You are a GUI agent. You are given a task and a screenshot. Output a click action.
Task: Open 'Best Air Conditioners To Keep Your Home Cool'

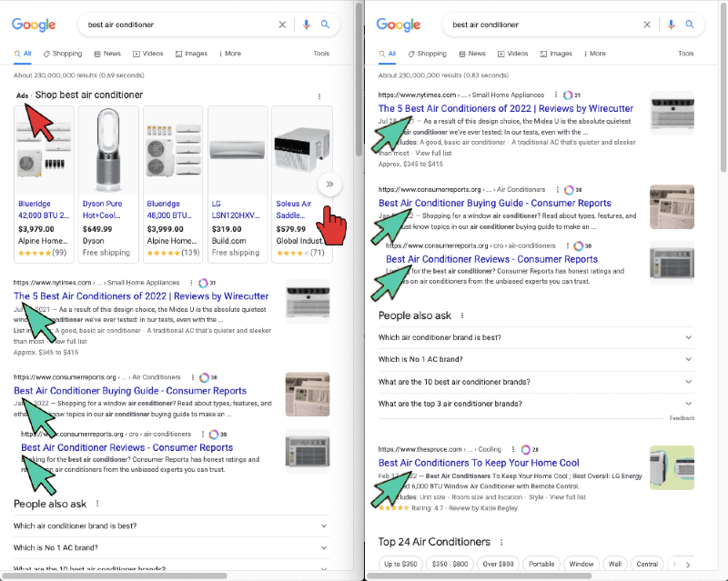479,463
